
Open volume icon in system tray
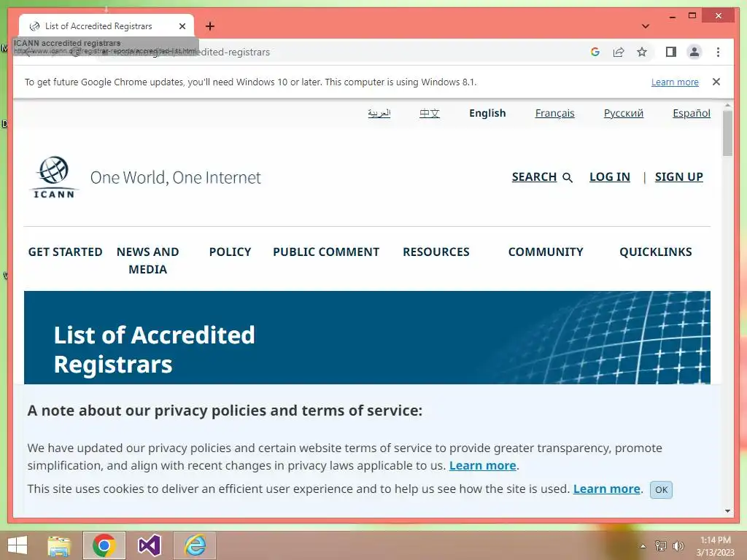point(678,545)
